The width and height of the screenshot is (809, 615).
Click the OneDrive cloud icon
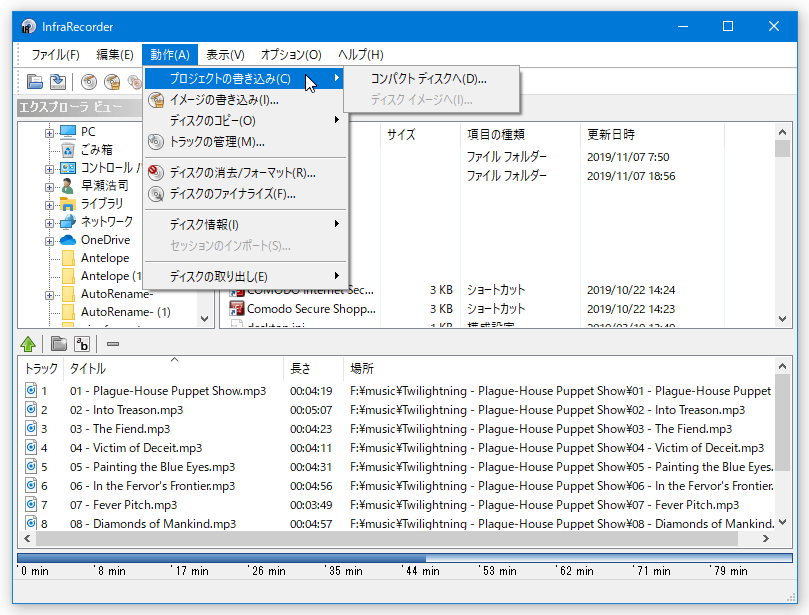[x=68, y=240]
